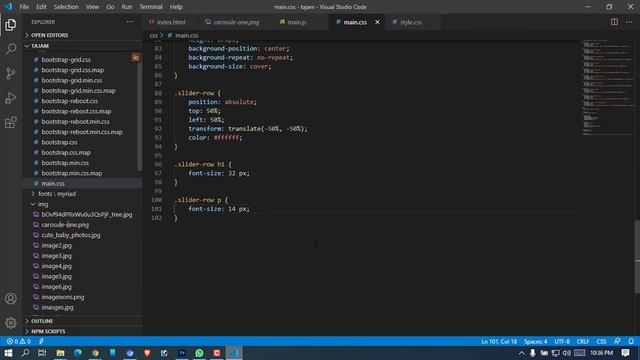Image resolution: width=640 pixels, height=360 pixels.
Task: Click the taskbar search icon
Action: click(25, 353)
